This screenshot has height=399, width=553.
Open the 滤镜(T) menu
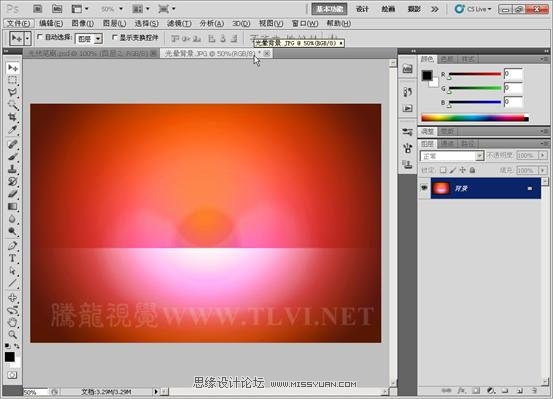(179, 23)
